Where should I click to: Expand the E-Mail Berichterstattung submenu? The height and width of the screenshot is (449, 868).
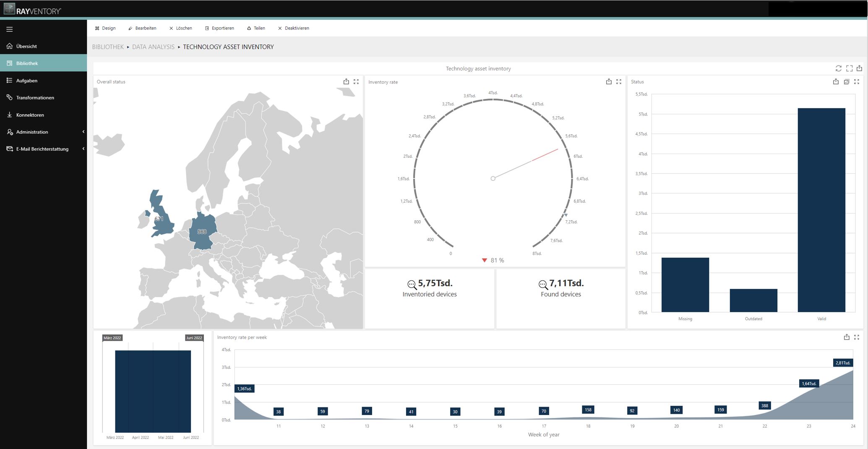click(83, 149)
